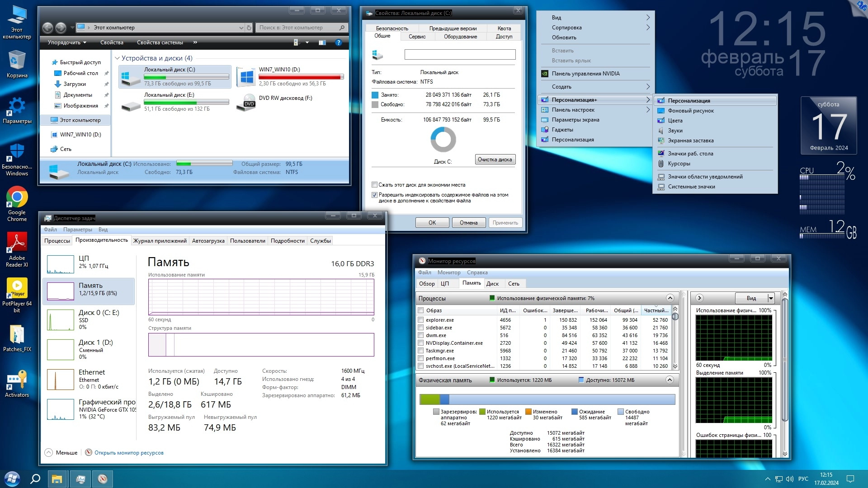Collapse the Devices and drives group
This screenshot has width=868, height=488.
[x=117, y=58]
